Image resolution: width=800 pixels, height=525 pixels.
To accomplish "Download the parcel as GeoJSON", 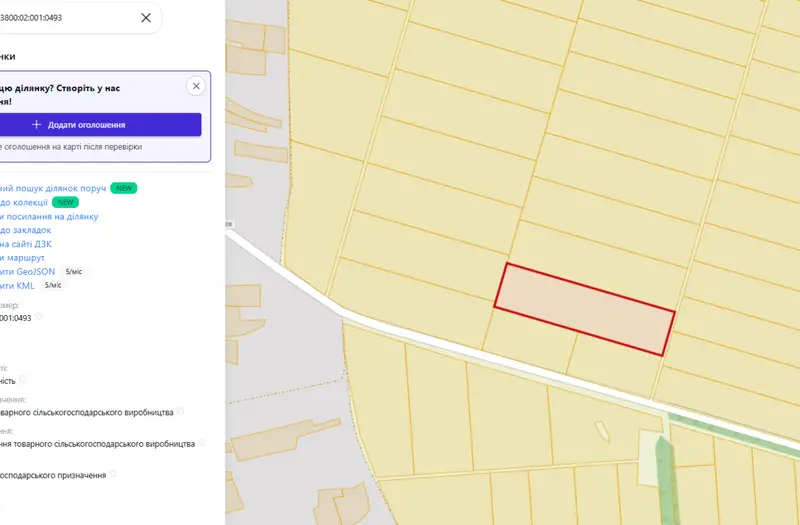I will 28,271.
